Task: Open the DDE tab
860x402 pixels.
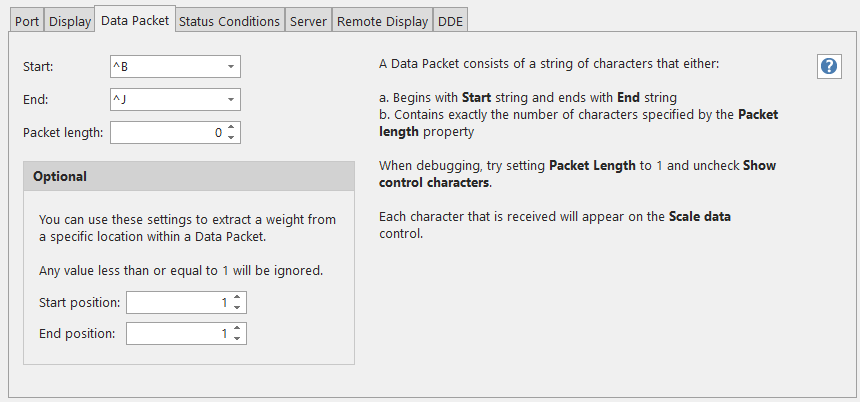Action: coord(451,21)
